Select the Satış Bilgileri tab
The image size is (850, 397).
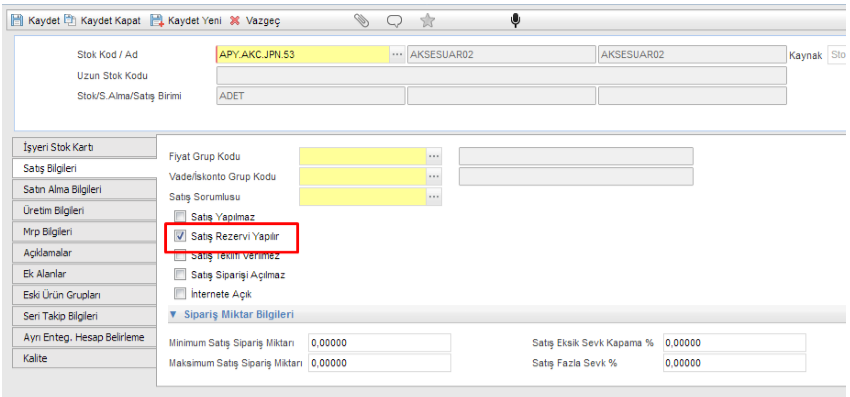tap(84, 169)
